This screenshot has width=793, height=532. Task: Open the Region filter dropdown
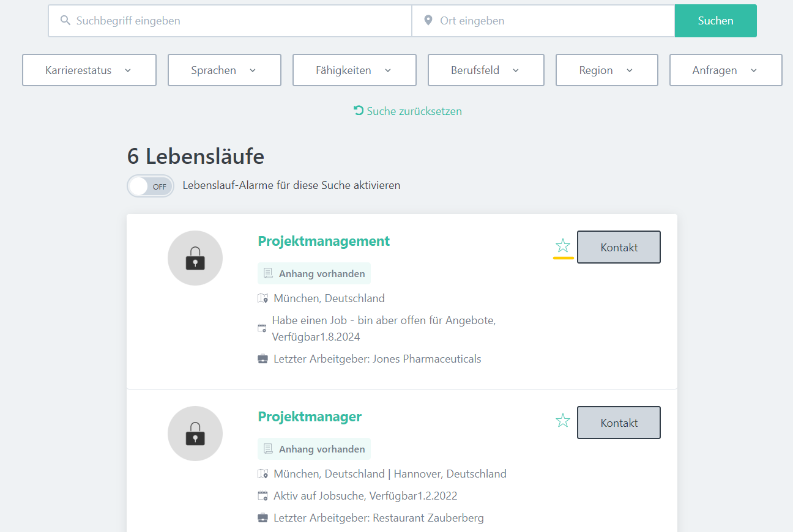click(606, 70)
